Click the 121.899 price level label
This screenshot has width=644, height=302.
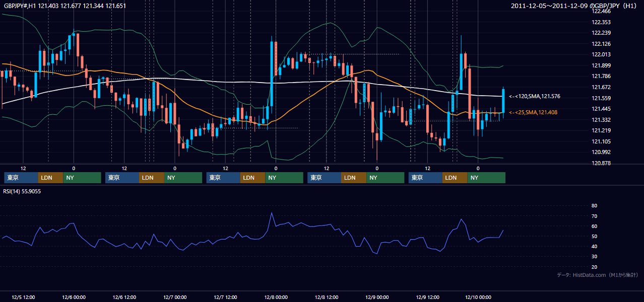pos(600,65)
